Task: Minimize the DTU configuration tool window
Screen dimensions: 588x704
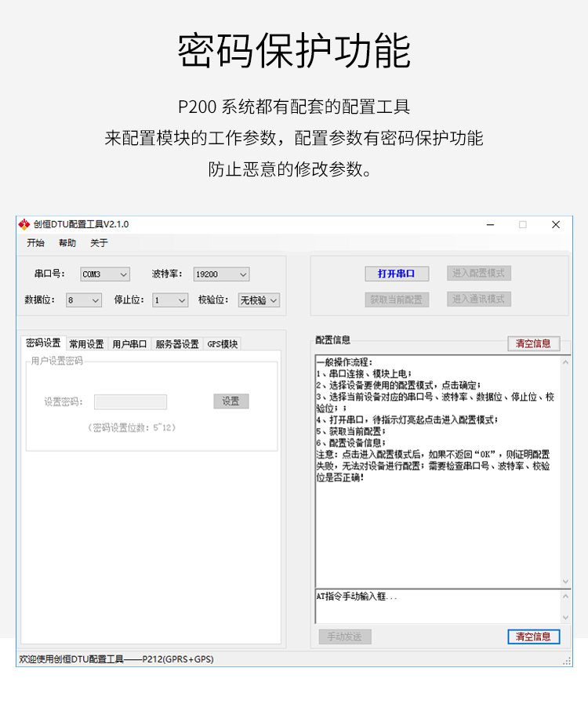Action: pos(492,224)
